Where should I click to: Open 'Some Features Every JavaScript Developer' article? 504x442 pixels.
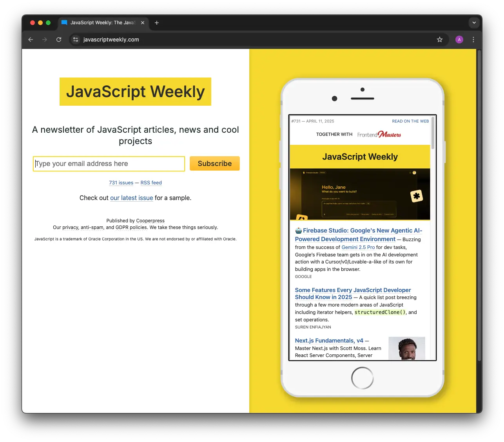click(x=353, y=294)
